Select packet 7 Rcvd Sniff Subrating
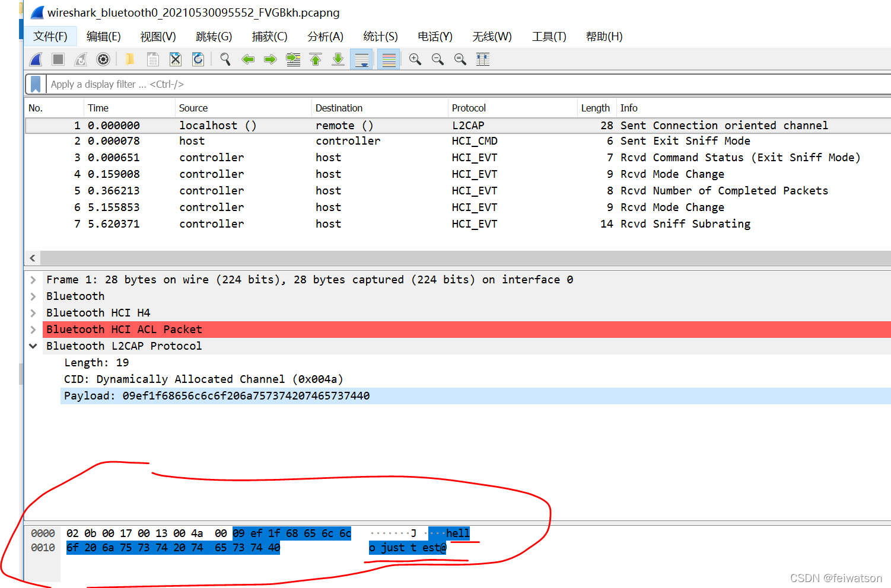The height and width of the screenshot is (588, 891). pyautogui.click(x=458, y=224)
